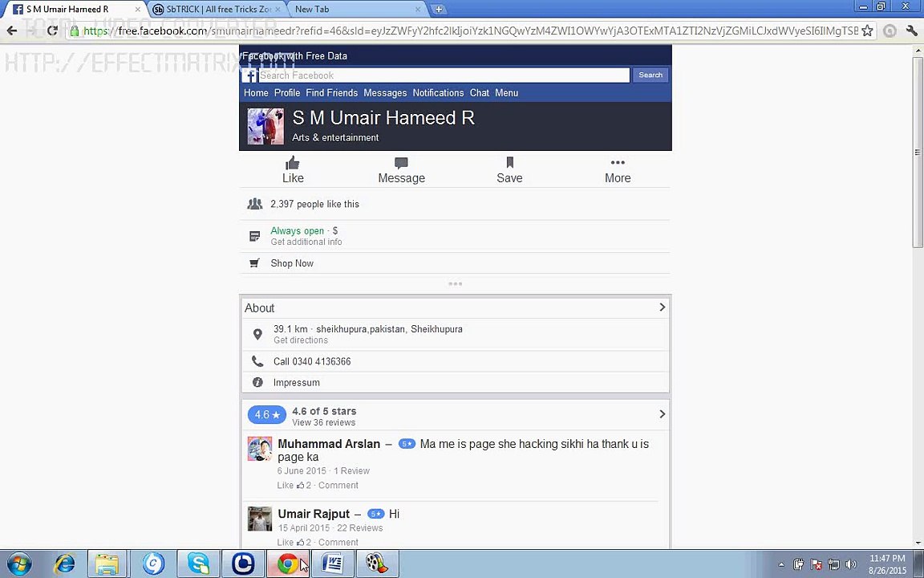Click the info icon beside Impressum

pos(257,382)
